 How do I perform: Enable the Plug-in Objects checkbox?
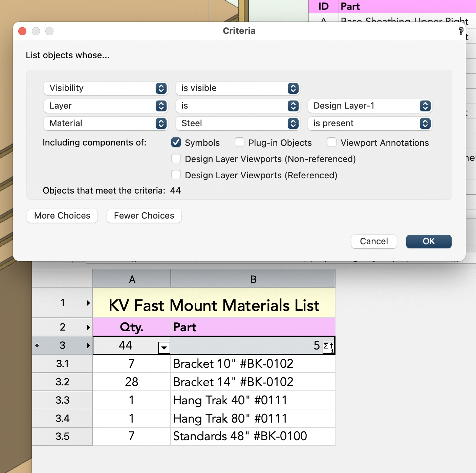[x=240, y=142]
